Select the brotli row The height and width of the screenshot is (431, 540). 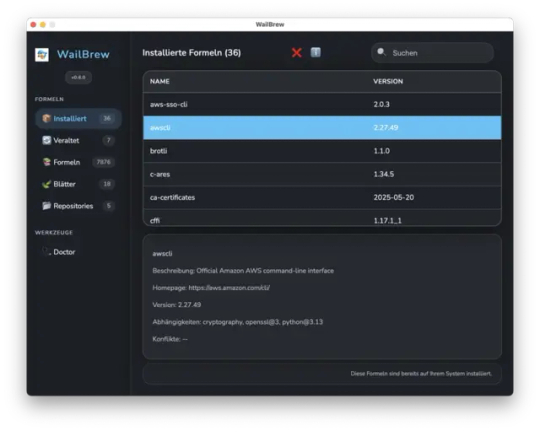coord(322,151)
